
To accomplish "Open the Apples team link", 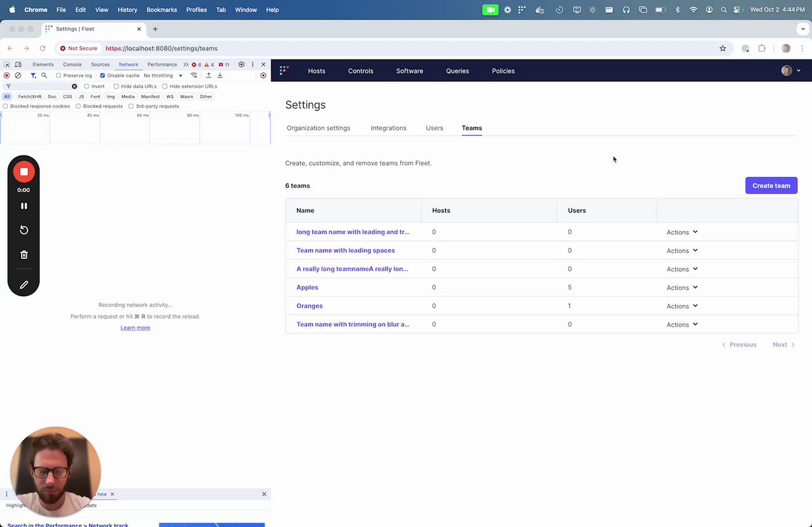I will point(307,287).
